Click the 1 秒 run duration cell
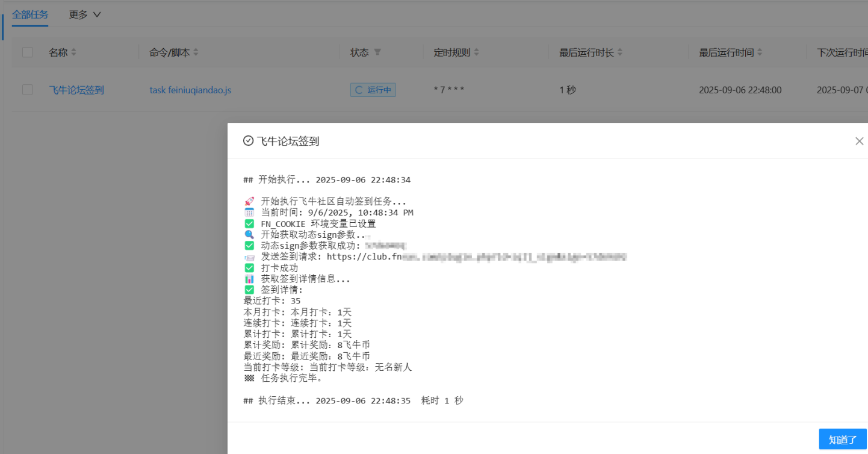868x454 pixels. click(x=568, y=90)
